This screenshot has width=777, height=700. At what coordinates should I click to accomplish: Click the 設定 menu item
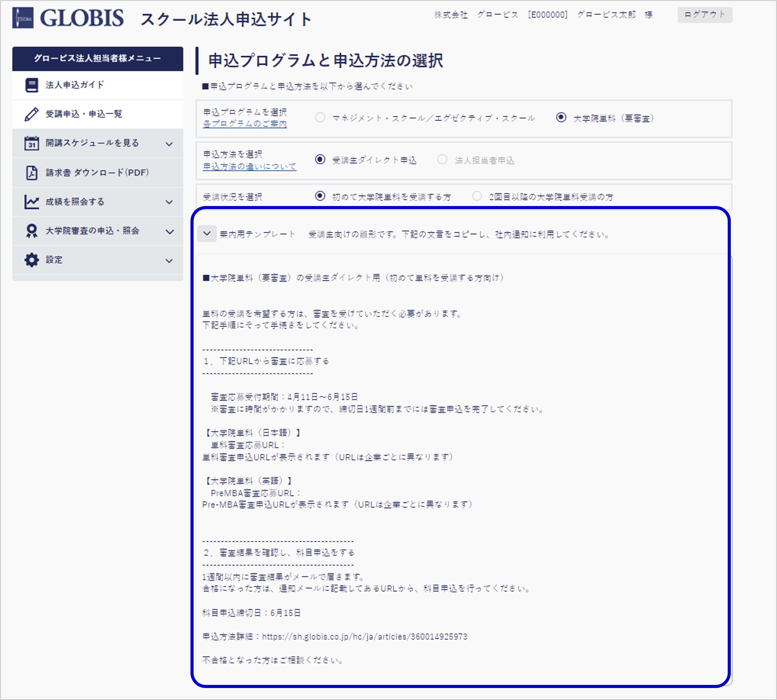click(98, 260)
